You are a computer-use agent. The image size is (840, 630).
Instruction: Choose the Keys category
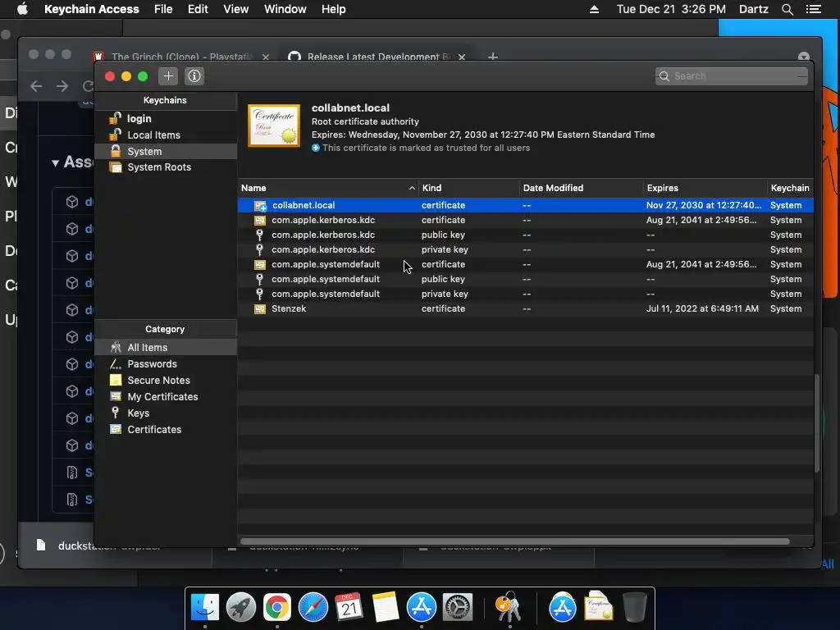(x=166, y=413)
